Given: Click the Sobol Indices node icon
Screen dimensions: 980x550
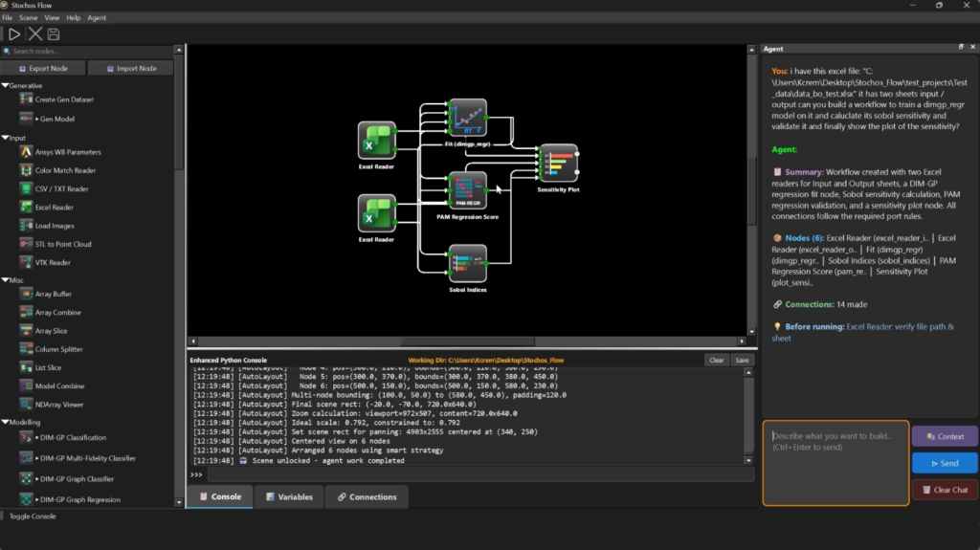Looking at the screenshot, I should coord(467,263).
